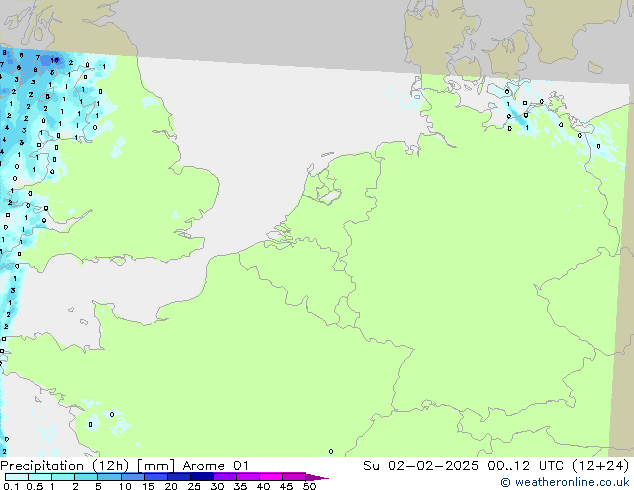Click the '16' precipitation value on the map

click(x=55, y=60)
